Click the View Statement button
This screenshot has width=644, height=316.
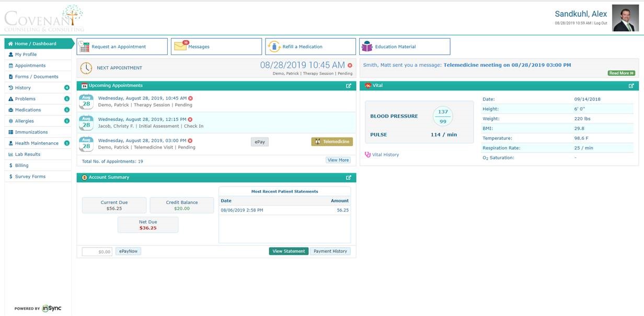coord(289,251)
